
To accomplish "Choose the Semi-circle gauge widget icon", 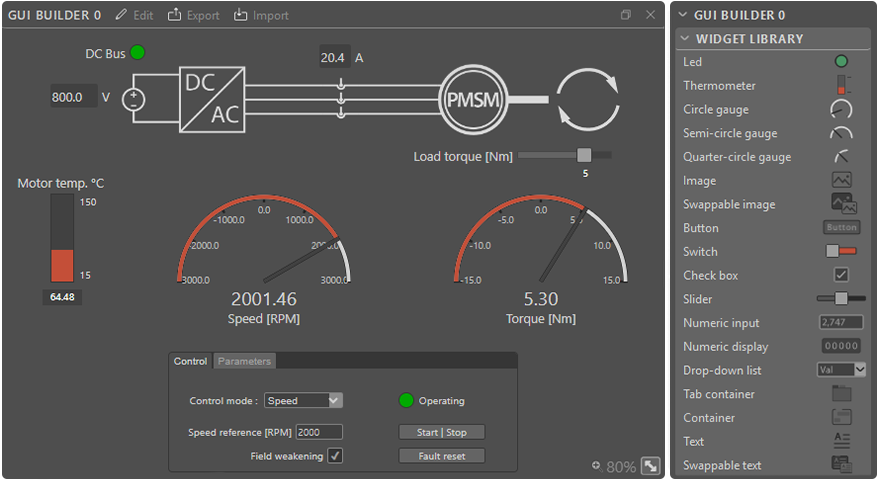I will [841, 133].
